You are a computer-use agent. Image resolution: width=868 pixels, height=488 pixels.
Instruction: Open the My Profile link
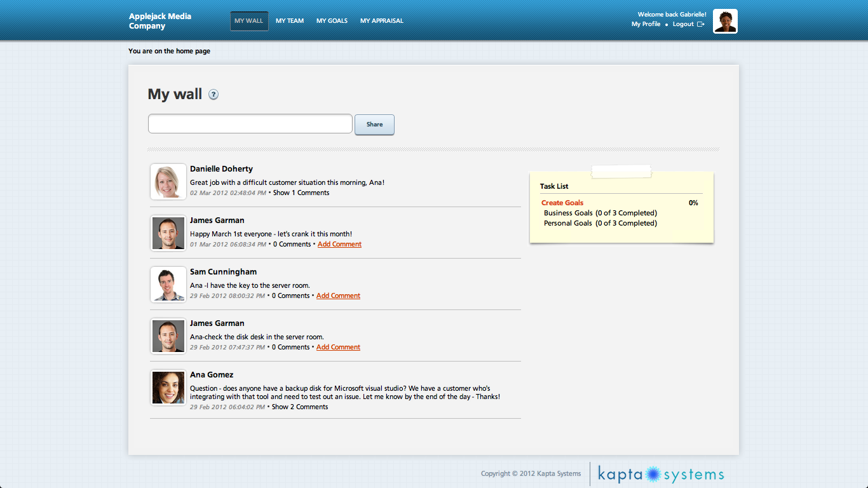pos(646,24)
